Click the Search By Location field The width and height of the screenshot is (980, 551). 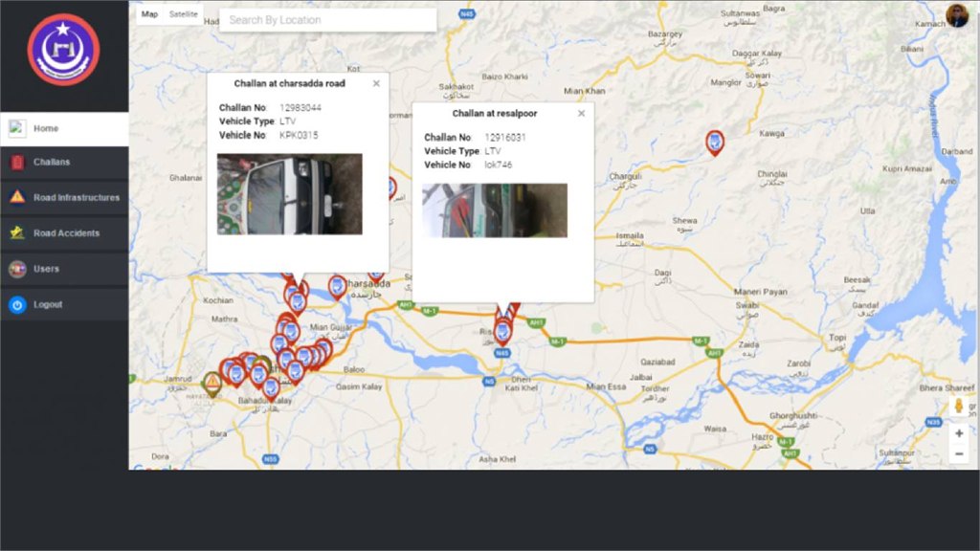[327, 20]
